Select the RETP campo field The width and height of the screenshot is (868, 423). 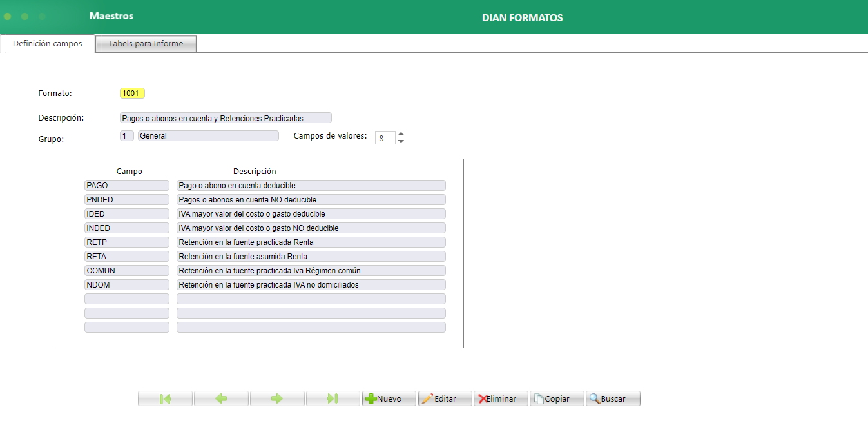[x=127, y=242]
